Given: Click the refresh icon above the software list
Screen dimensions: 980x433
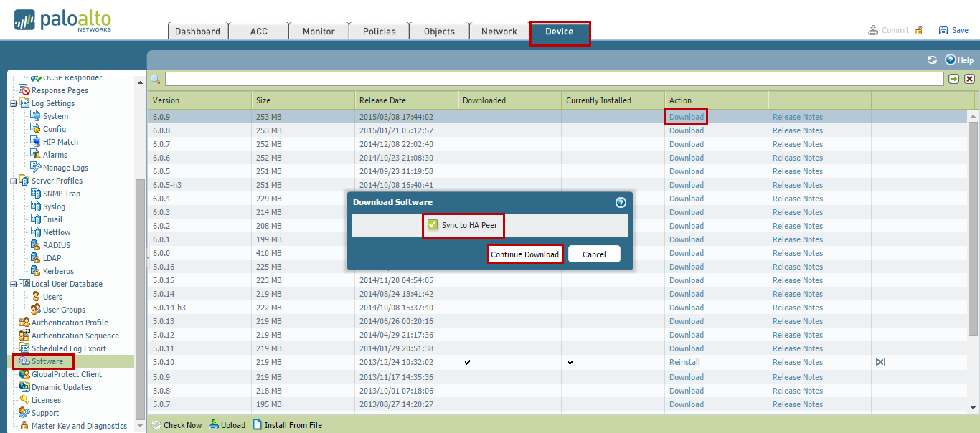Looking at the screenshot, I should (x=932, y=60).
